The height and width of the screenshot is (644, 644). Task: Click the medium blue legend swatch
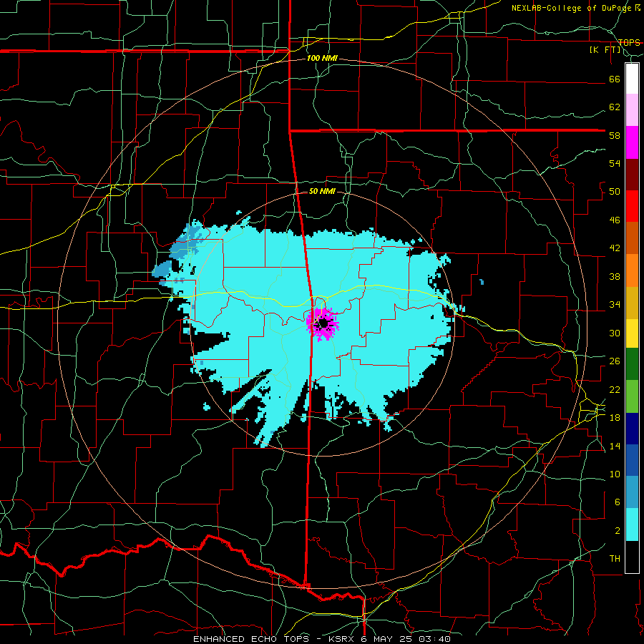point(632,460)
